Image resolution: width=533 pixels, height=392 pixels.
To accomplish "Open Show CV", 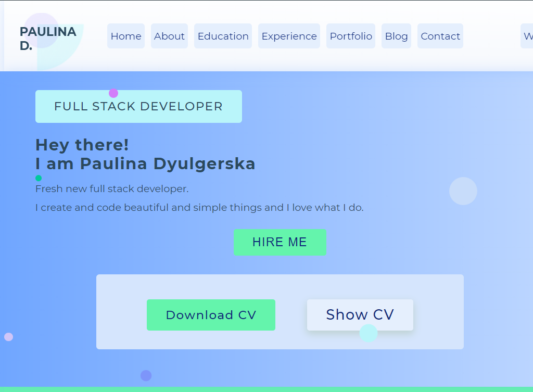I will coord(360,314).
